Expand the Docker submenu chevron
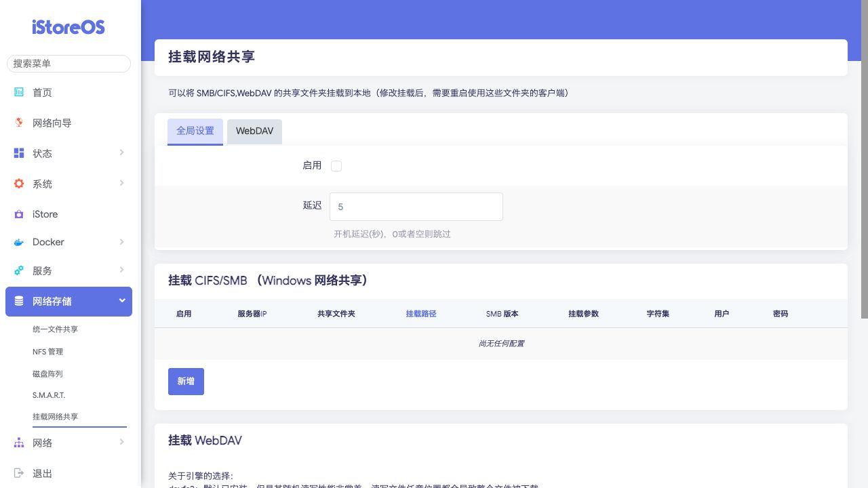The image size is (868, 488). (x=122, y=241)
